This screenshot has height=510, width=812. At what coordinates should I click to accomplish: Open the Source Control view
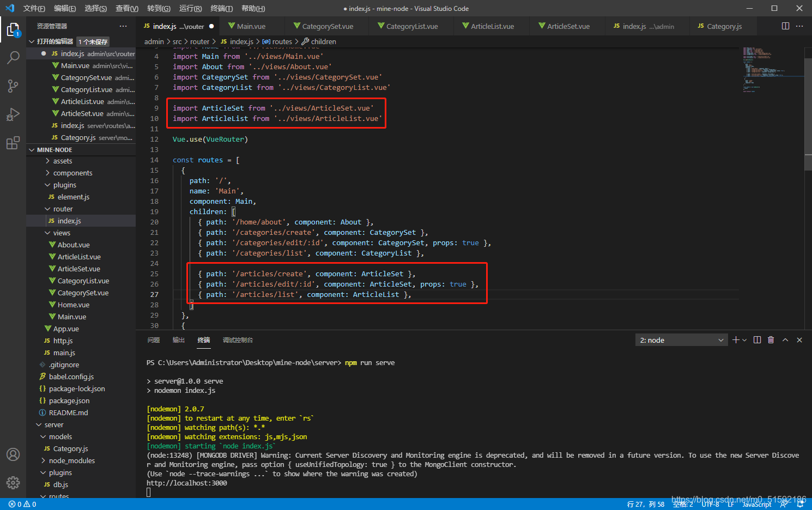pos(13,86)
